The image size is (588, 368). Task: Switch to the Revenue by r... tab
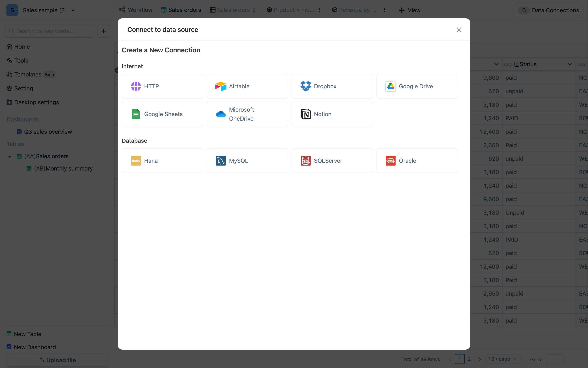[355, 10]
